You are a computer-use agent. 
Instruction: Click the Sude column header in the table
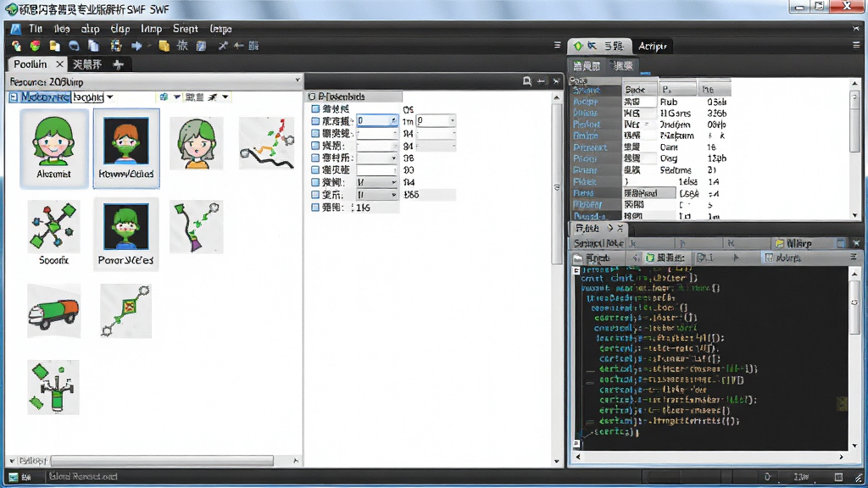[640, 89]
